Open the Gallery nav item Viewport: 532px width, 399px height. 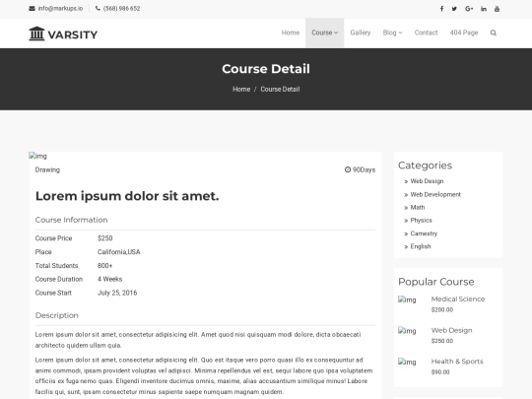click(361, 33)
